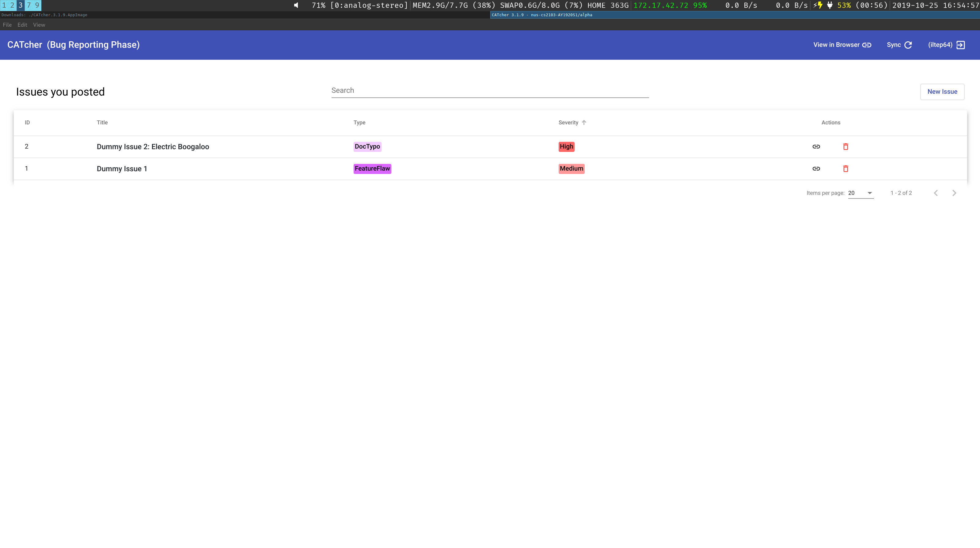Image resolution: width=980 pixels, height=548 pixels.
Task: Switch to workspace 7 in status bar
Action: pyautogui.click(x=28, y=5)
